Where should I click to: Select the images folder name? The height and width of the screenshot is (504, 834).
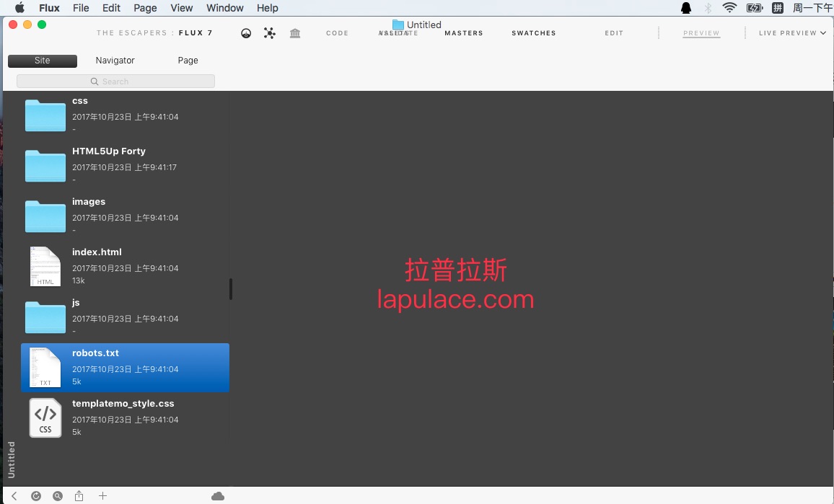click(x=89, y=202)
